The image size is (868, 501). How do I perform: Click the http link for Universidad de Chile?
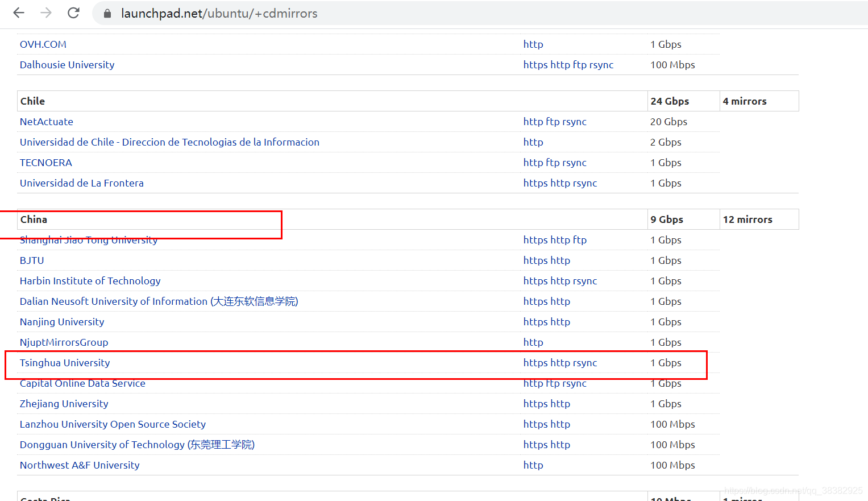point(533,142)
